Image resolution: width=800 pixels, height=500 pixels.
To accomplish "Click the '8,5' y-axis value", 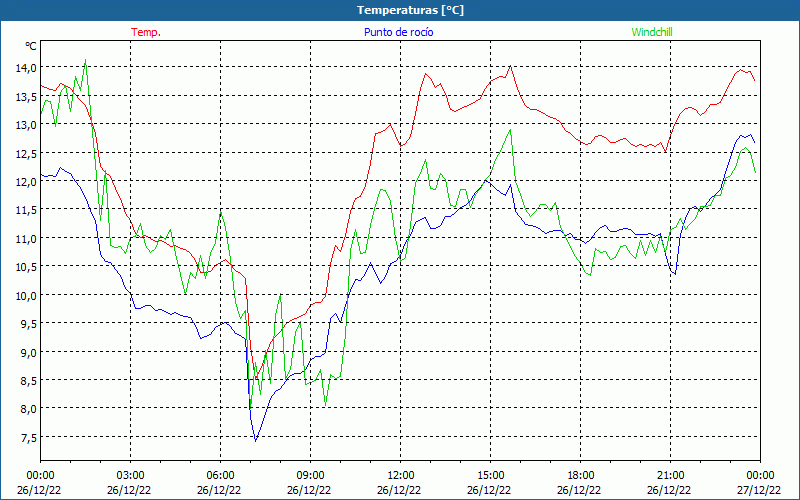I will tap(28, 380).
